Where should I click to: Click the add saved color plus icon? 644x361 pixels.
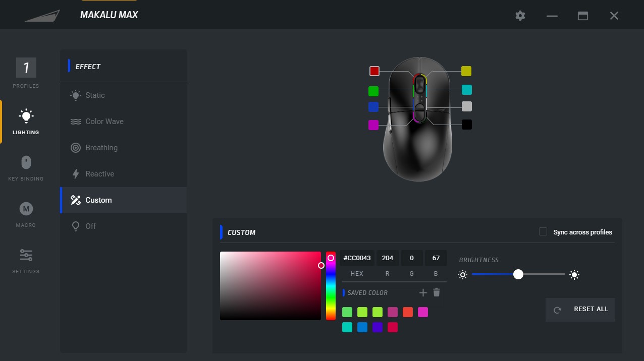[x=423, y=292]
